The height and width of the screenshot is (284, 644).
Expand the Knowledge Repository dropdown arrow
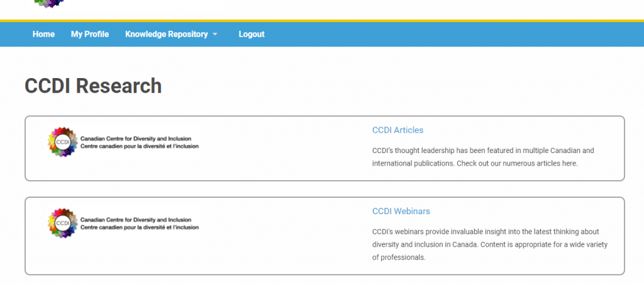[x=215, y=35]
